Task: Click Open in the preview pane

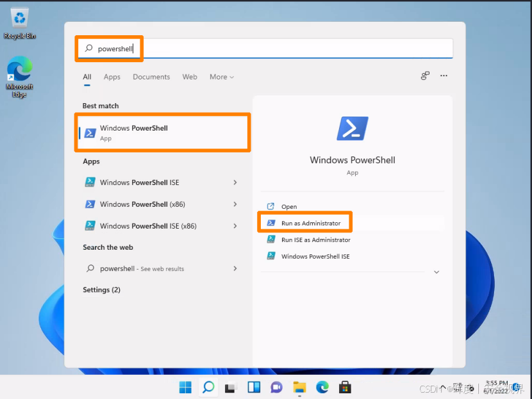Action: (x=352, y=206)
